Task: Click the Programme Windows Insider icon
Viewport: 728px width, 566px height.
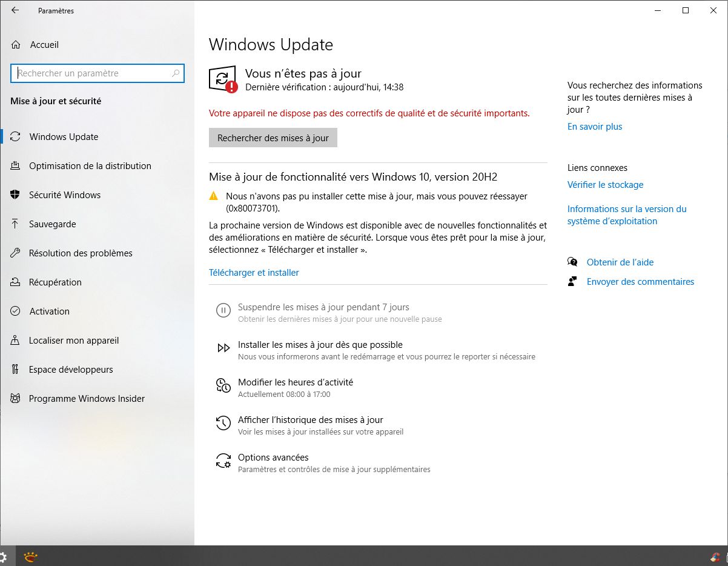Action: pyautogui.click(x=16, y=398)
